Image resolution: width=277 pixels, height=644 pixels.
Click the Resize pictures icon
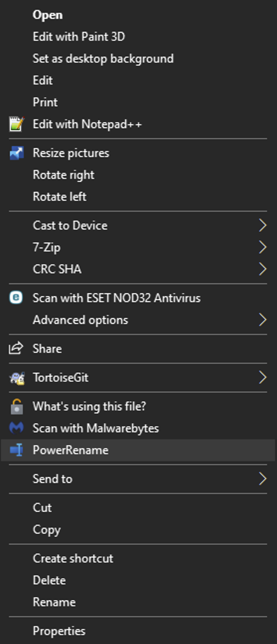17,153
